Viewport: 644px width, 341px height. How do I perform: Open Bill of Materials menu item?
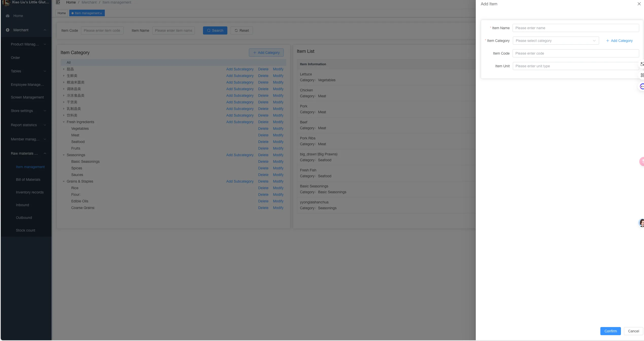(26, 180)
